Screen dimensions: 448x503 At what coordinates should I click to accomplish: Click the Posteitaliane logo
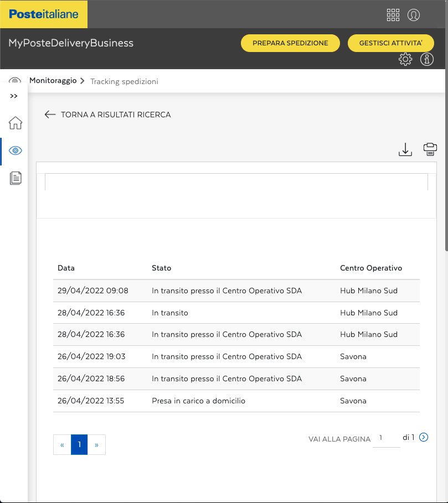[x=44, y=14]
